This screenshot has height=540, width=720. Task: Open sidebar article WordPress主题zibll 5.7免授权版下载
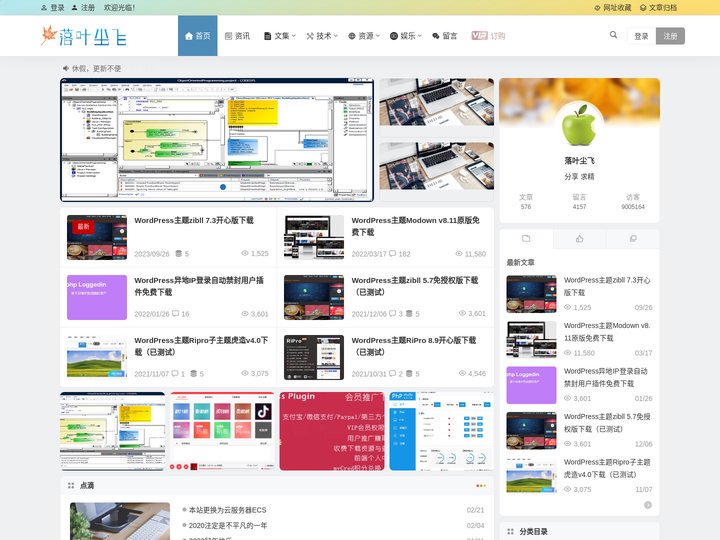pos(607,422)
